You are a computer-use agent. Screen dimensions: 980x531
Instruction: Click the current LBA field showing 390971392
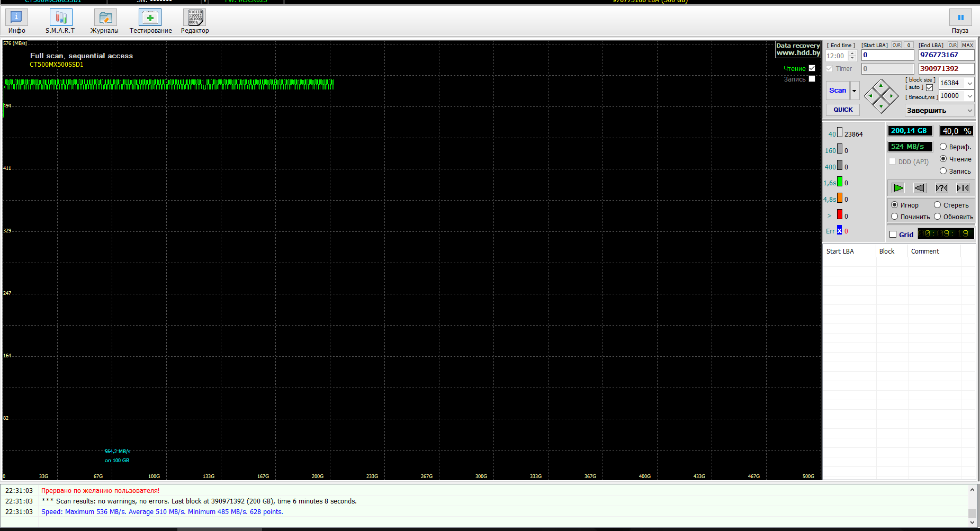click(x=946, y=69)
